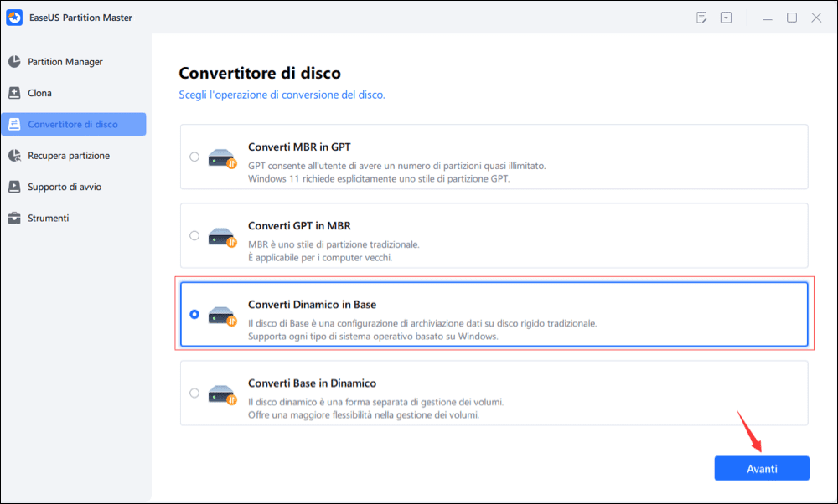Click the disk icon for Converti GPT in MBR
Screen dimensions: 838x504
(x=222, y=237)
